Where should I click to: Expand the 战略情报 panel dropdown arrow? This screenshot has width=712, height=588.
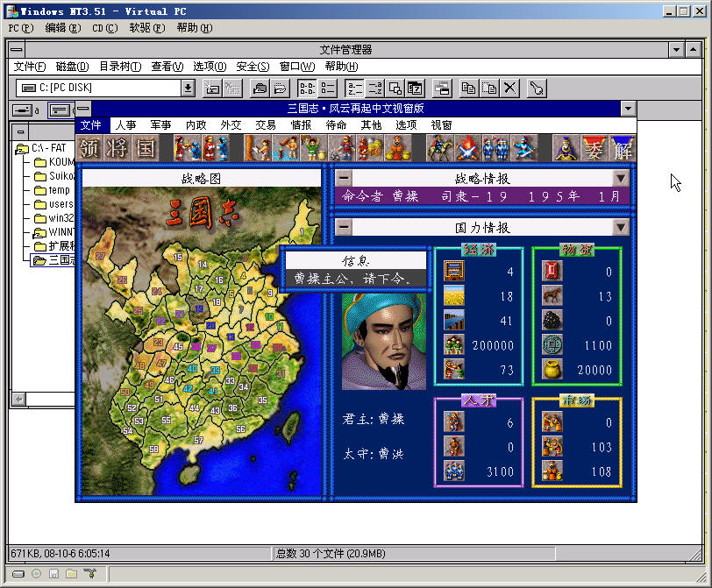[x=621, y=178]
